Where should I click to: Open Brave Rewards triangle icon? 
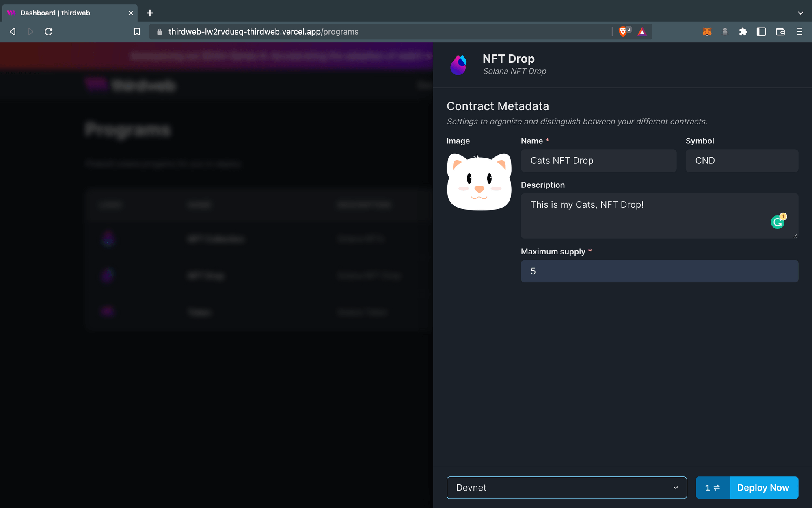[x=642, y=32]
